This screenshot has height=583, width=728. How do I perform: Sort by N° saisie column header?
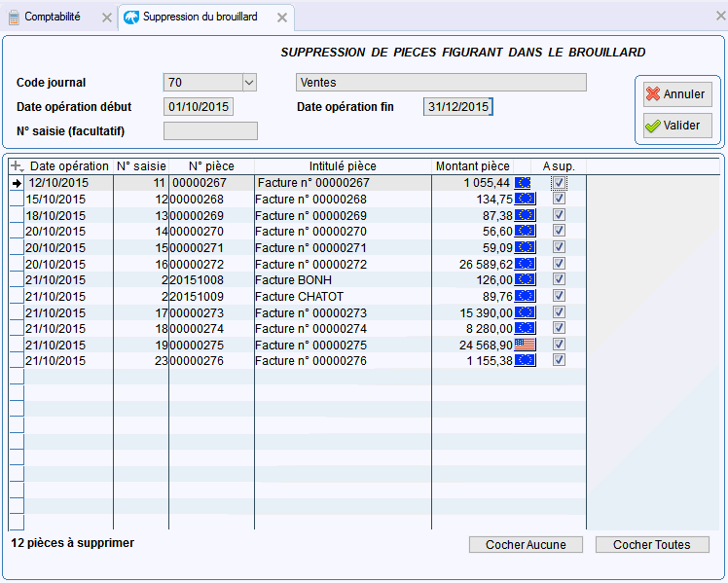coord(141,166)
